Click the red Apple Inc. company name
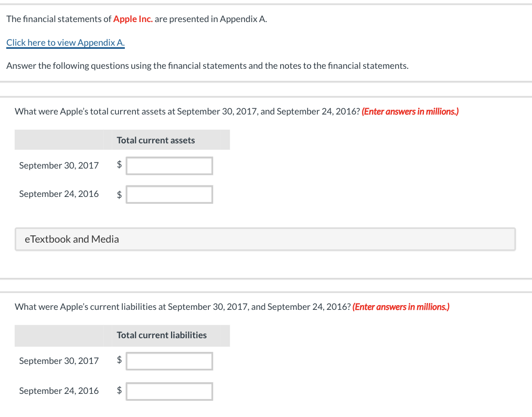Viewport: 532px width, 417px height. [133, 19]
